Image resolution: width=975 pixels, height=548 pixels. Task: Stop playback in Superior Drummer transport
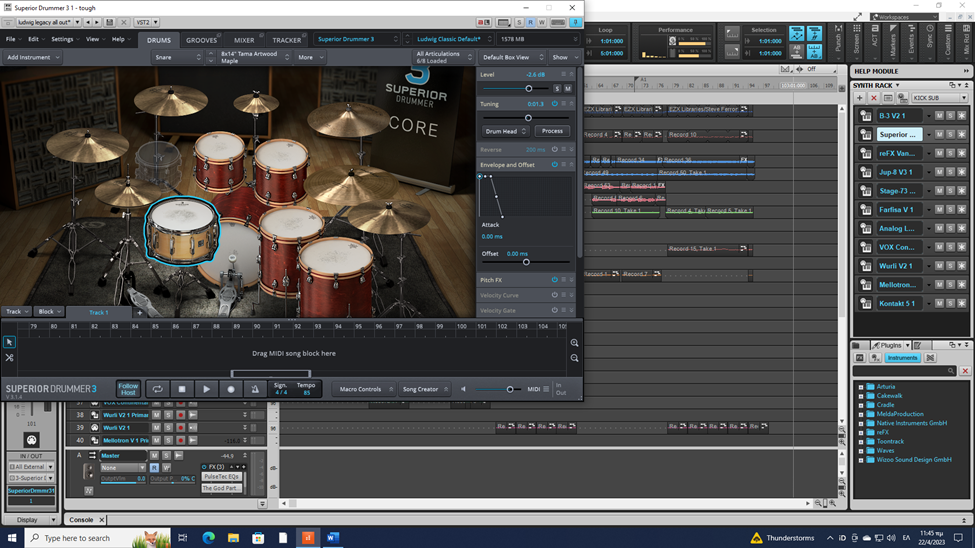[182, 389]
